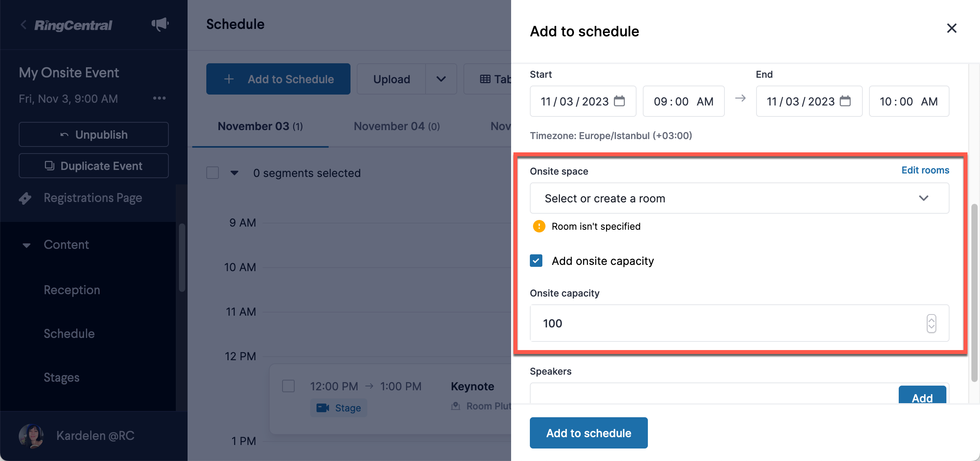Expand the Upload dropdown arrow
980x461 pixels.
click(441, 79)
